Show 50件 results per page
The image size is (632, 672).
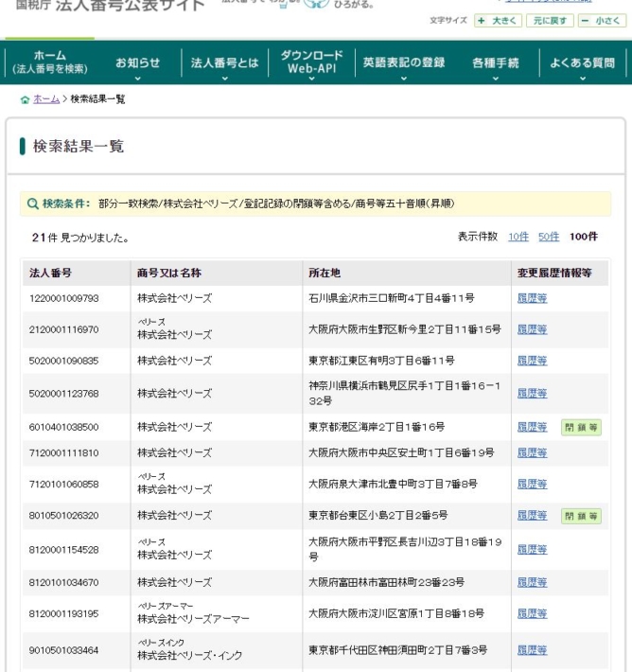tap(549, 237)
